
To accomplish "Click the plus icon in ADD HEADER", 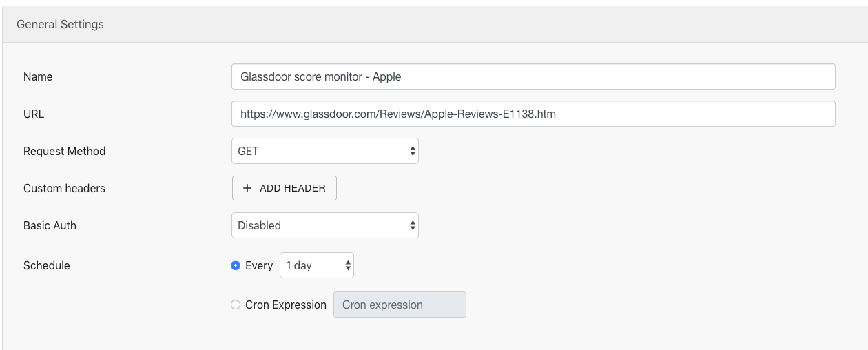I will click(x=247, y=188).
